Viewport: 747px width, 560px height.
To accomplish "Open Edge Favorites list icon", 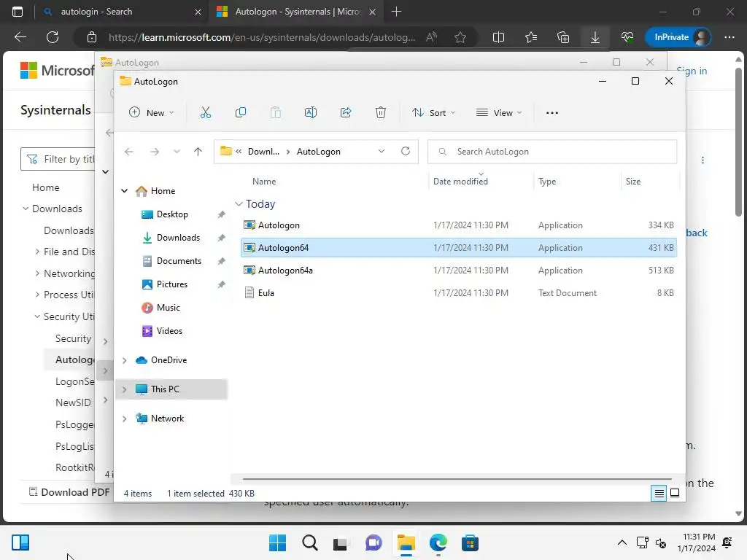I will pos(531,37).
